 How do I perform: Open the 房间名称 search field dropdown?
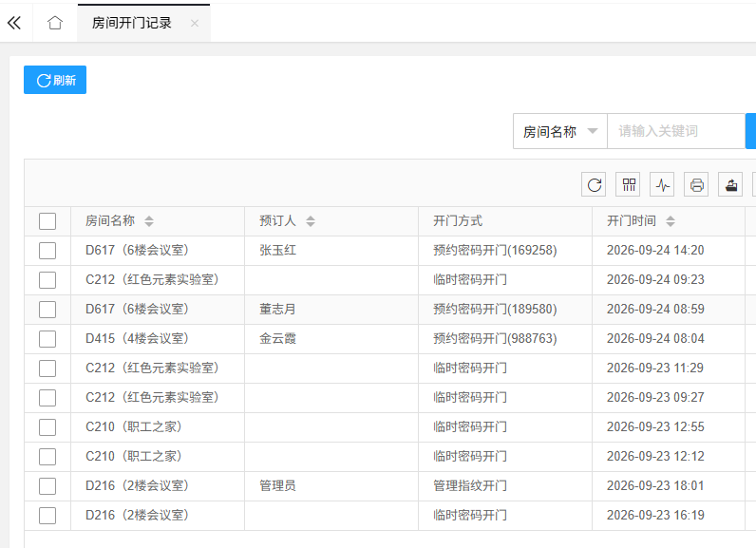560,131
